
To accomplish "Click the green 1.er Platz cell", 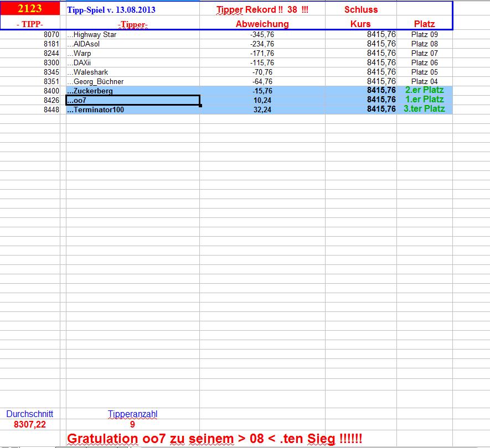I will coord(425,100).
